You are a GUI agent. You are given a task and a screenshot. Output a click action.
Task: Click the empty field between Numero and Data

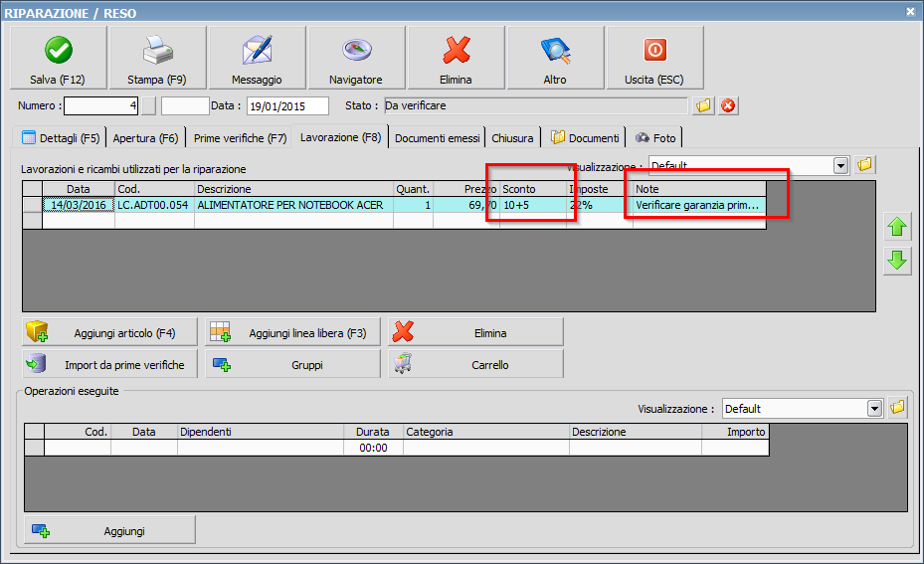coord(186,106)
